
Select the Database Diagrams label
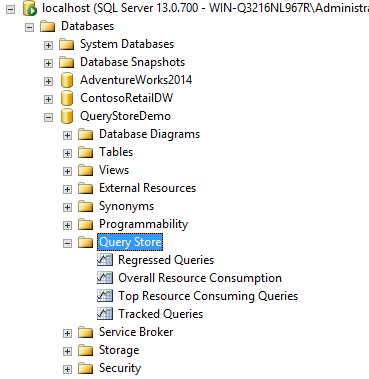(149, 134)
